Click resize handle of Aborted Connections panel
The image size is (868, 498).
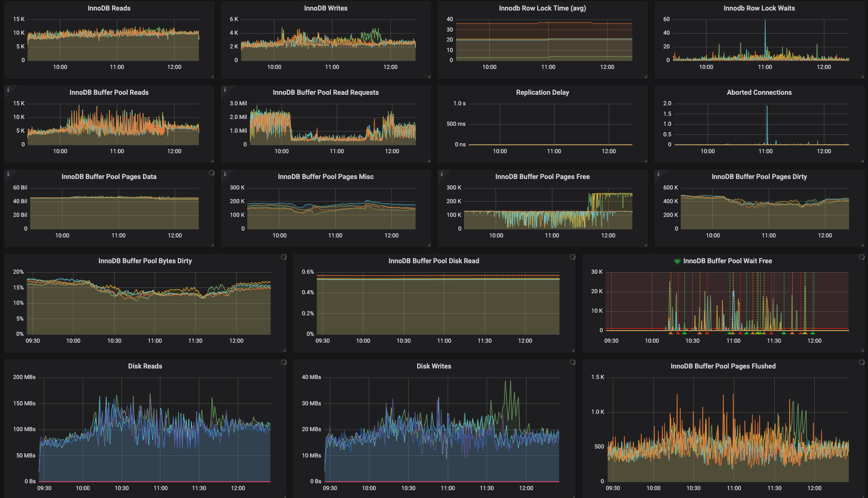tap(862, 161)
